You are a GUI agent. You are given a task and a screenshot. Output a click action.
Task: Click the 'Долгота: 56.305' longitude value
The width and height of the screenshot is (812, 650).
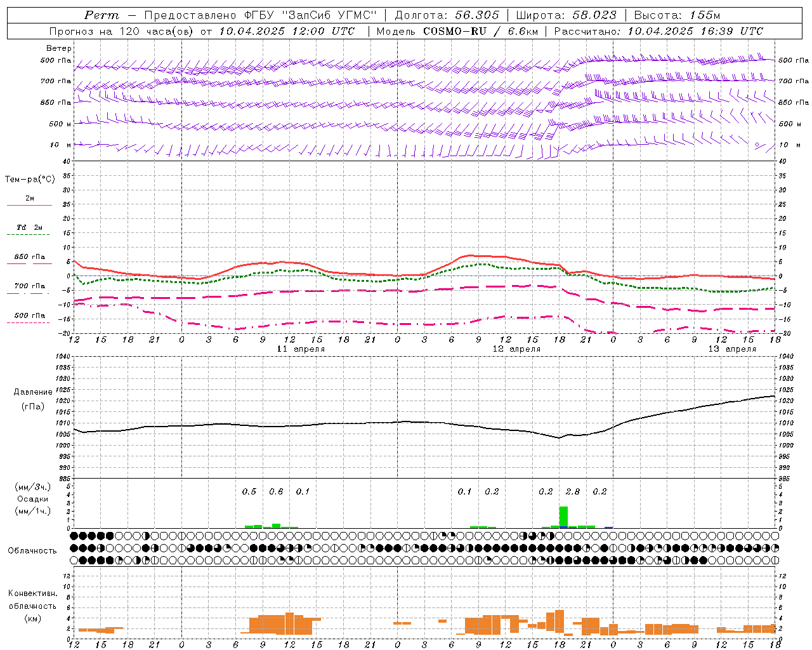[x=447, y=15]
